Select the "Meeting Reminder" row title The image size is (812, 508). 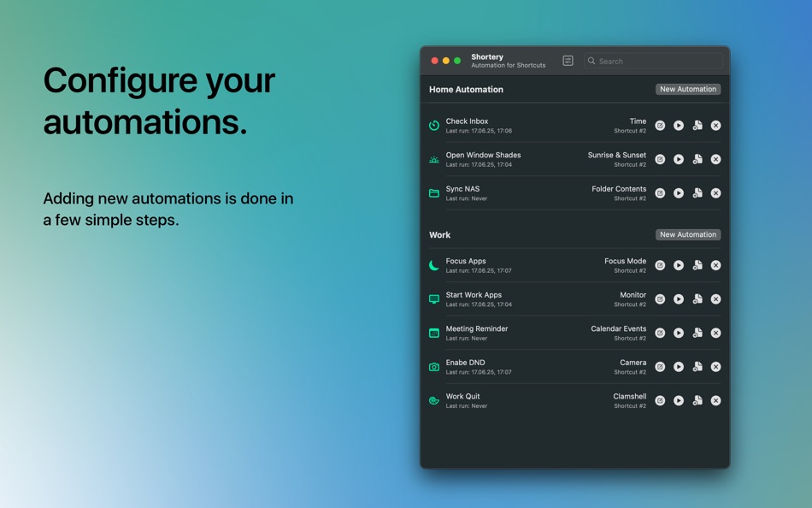(x=476, y=328)
